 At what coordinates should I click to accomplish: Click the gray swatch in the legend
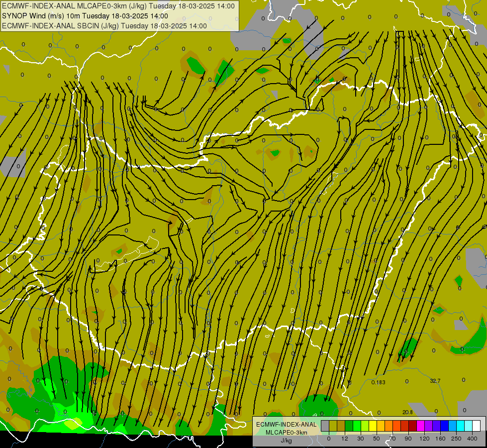pyautogui.click(x=325, y=426)
